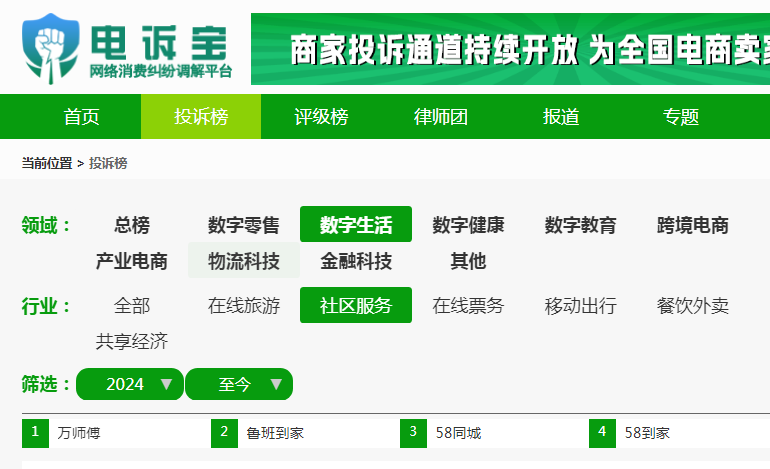Open the 商家投诉通道 green banner
Screen dimensions: 770x469
[510, 49]
